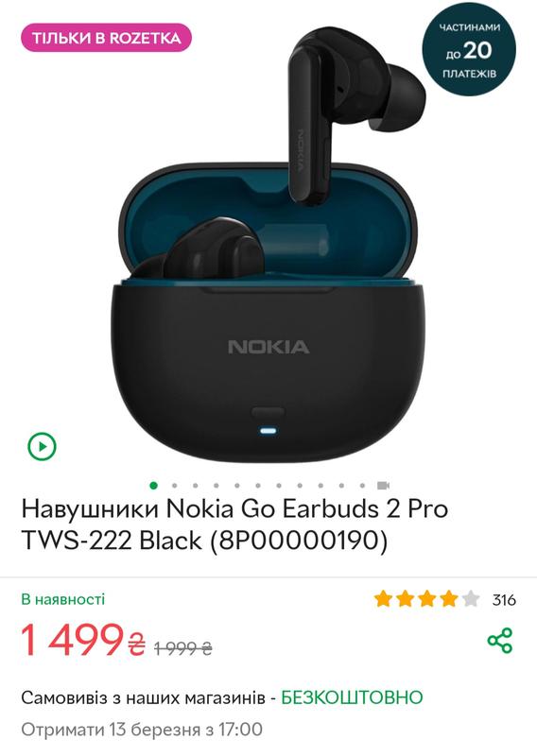This screenshot has width=537, height=756.
Task: Open the video slide via camera icon
Action: click(x=383, y=485)
